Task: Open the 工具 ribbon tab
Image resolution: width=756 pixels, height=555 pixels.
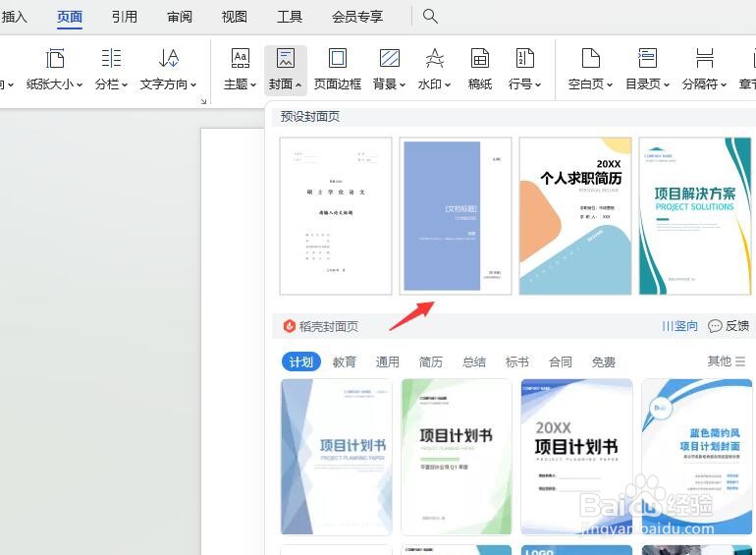Action: point(290,17)
